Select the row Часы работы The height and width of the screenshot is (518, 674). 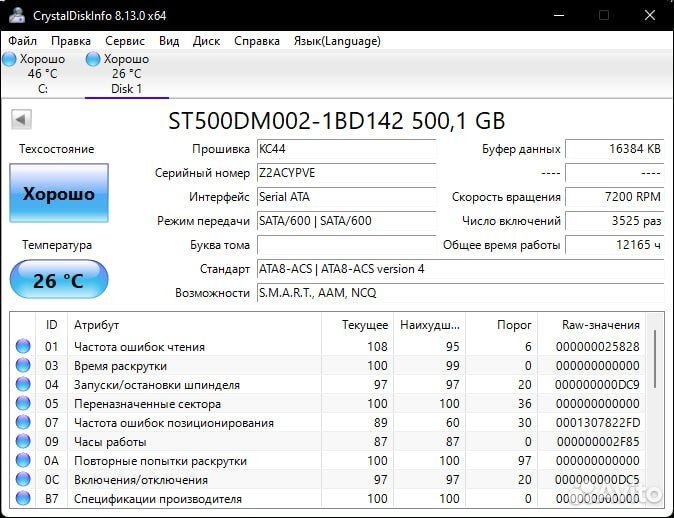(328, 441)
